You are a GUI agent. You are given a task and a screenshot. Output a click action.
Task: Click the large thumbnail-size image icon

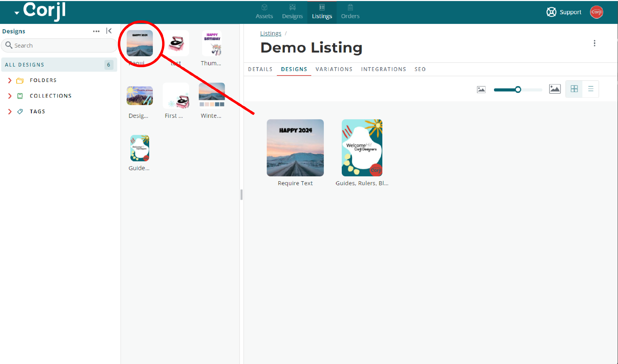555,89
